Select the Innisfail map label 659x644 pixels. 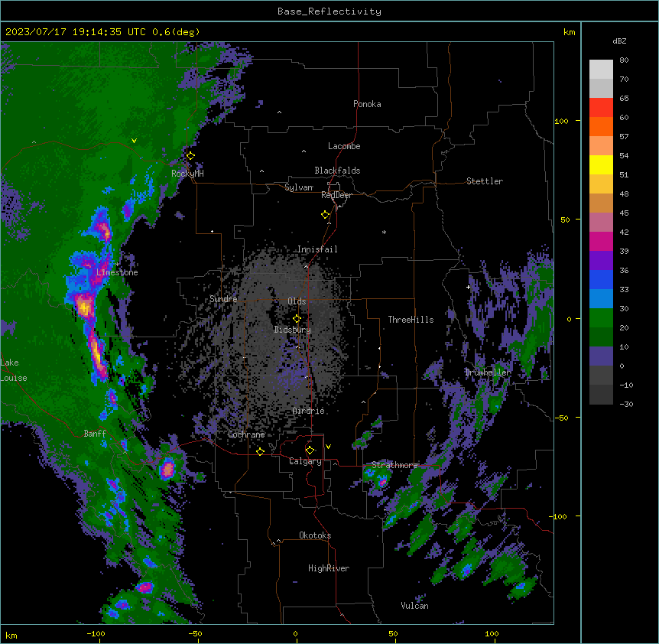pyautogui.click(x=317, y=249)
